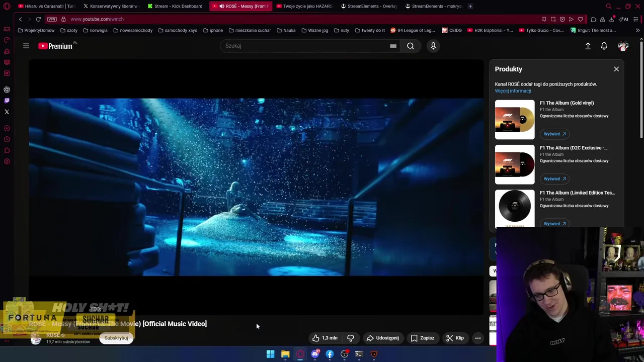The height and width of the screenshot is (362, 644).
Task: Click the upload/create icon in the YouTube header
Action: coord(588,46)
